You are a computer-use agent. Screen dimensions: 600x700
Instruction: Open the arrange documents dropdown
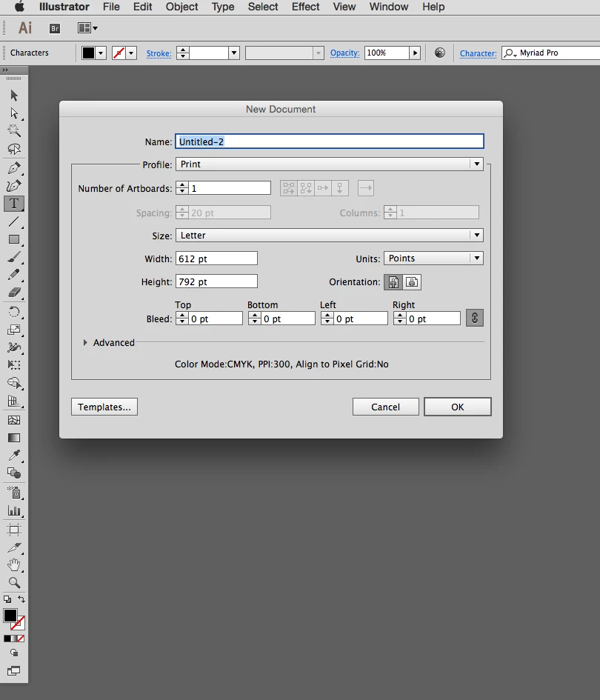(87, 28)
